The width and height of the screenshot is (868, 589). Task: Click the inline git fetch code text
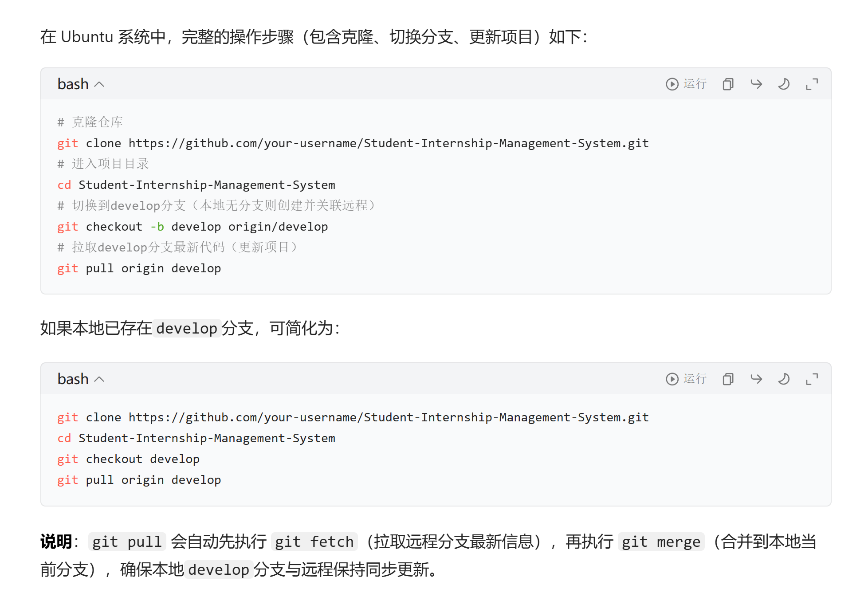(314, 542)
